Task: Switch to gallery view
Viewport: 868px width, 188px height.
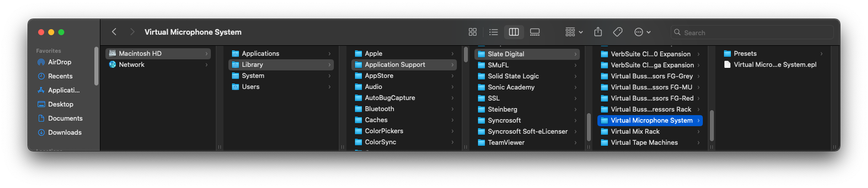Action: coord(535,32)
